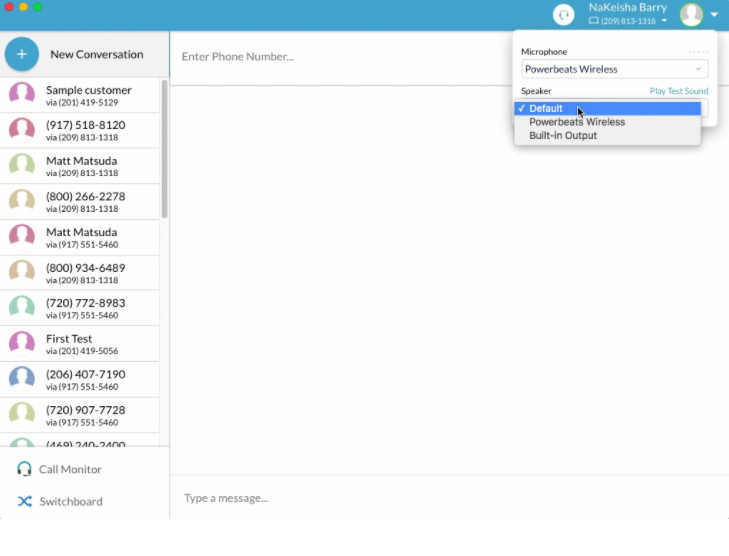Click the blue plus New Conversation icon

point(21,54)
